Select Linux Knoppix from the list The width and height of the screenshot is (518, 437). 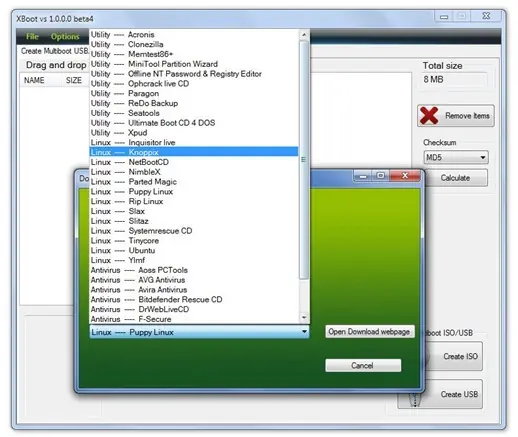point(194,152)
